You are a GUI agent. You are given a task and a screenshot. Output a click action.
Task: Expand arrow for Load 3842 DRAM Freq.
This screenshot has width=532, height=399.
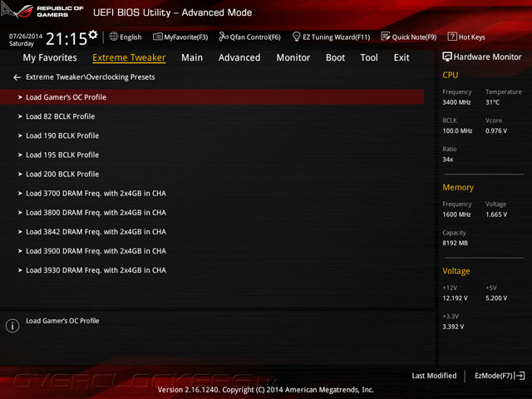tap(20, 232)
